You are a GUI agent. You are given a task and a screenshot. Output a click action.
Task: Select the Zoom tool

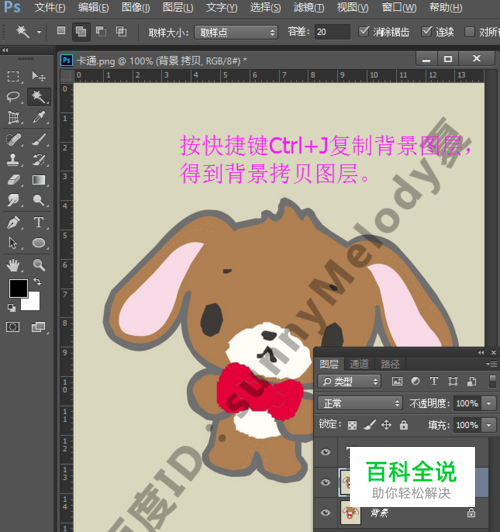[38, 265]
